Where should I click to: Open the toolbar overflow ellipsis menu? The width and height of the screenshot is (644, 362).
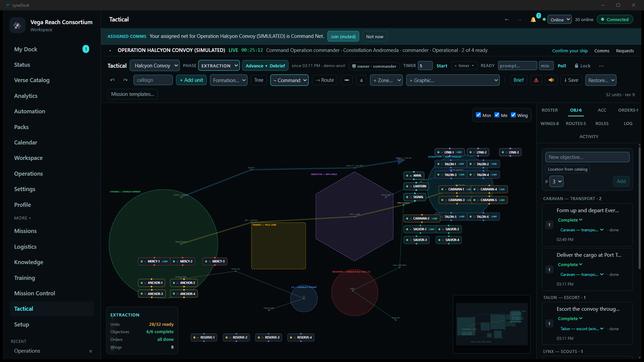point(601,66)
